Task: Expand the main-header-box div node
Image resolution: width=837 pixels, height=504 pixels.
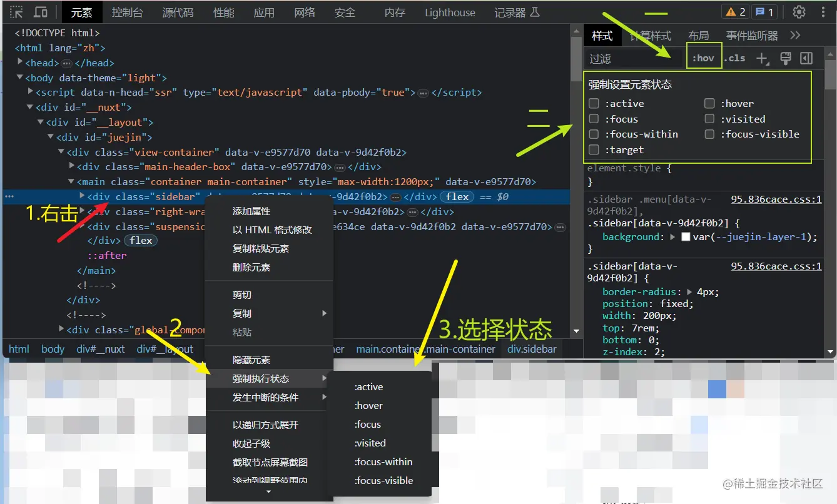Action: pyautogui.click(x=71, y=166)
